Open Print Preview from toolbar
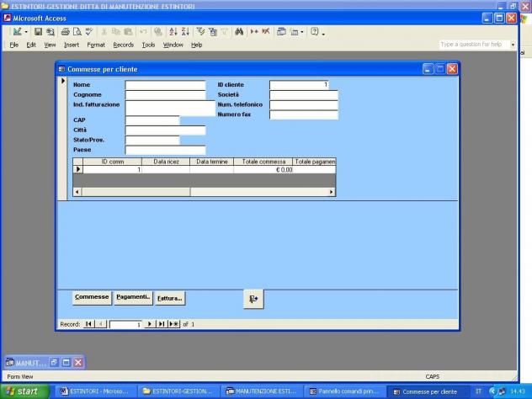 click(x=77, y=32)
